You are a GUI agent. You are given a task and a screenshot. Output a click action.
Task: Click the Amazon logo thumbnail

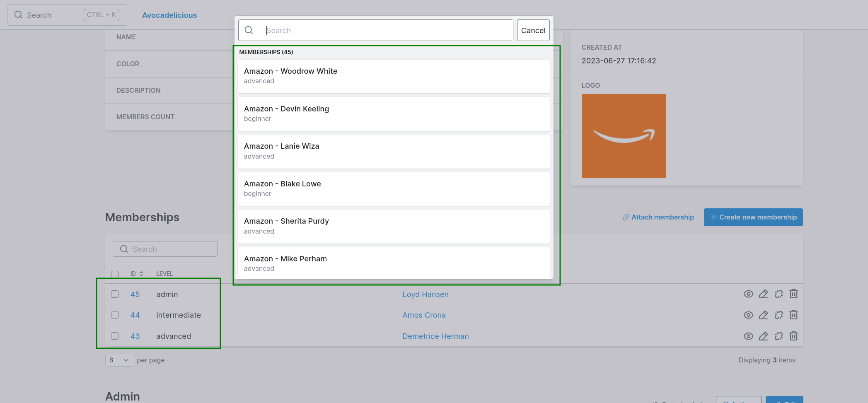(624, 136)
